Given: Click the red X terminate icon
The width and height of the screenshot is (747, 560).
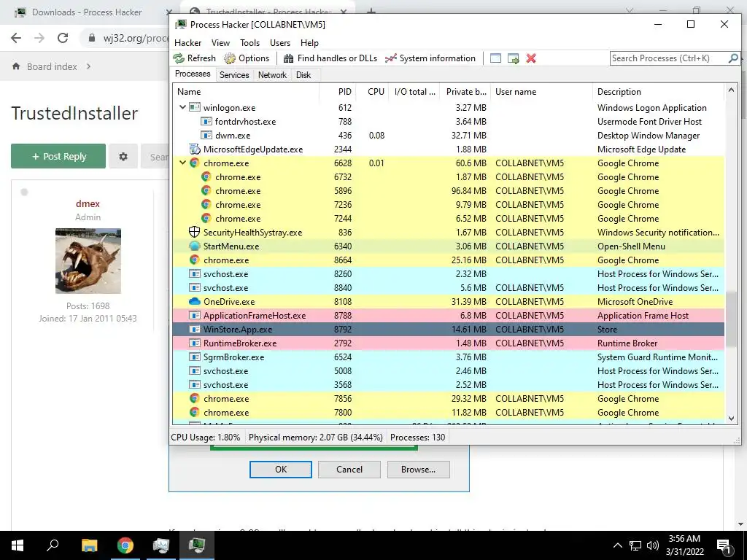Looking at the screenshot, I should coord(531,58).
